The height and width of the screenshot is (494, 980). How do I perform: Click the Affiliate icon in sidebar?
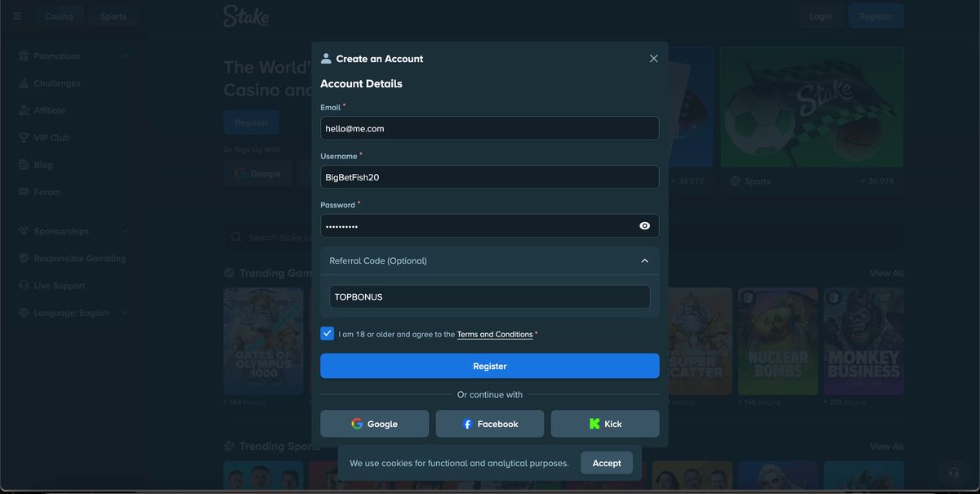click(24, 110)
